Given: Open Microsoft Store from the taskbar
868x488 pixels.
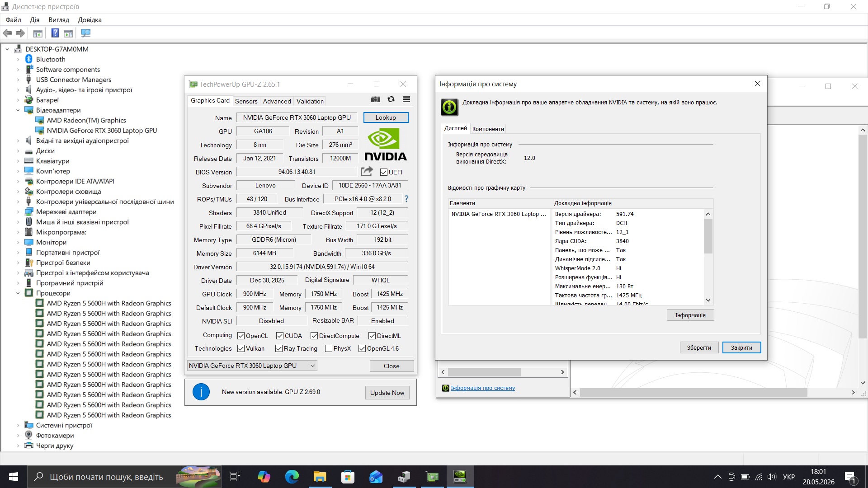Looking at the screenshot, I should coord(348,477).
